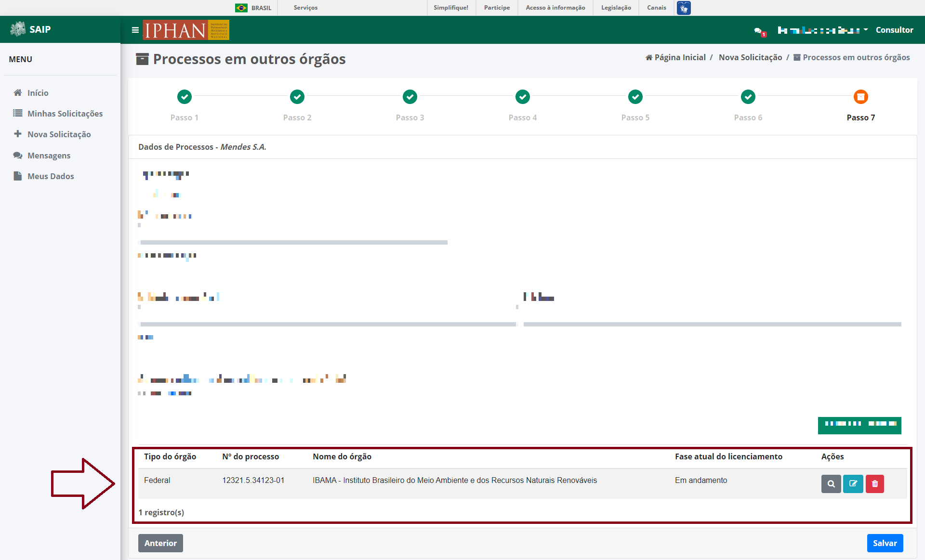Open the user account dropdown
Screen dimensions: 925x560
[x=823, y=30]
